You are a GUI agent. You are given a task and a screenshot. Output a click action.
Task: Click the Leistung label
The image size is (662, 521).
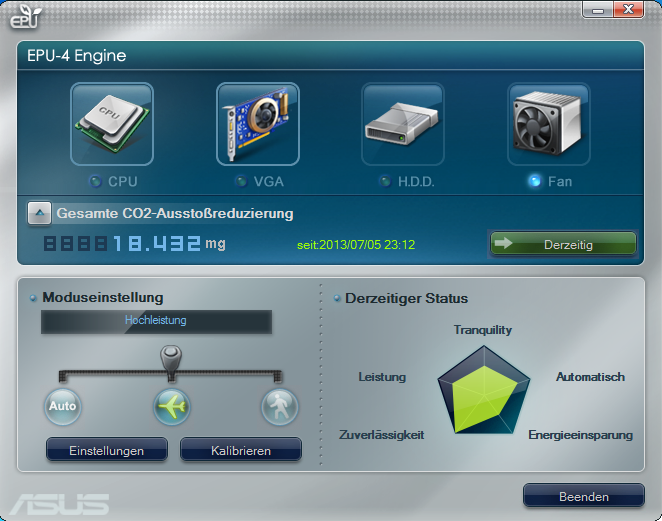click(382, 377)
